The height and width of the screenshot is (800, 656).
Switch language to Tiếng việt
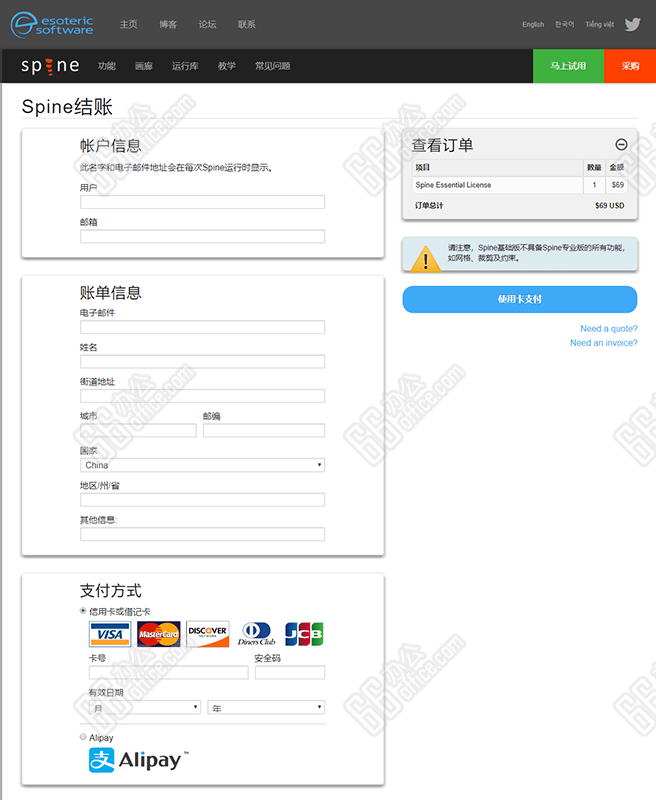point(599,24)
